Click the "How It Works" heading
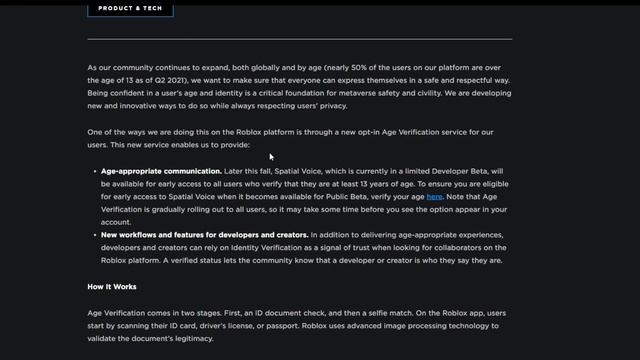The width and height of the screenshot is (640, 360). (x=112, y=287)
